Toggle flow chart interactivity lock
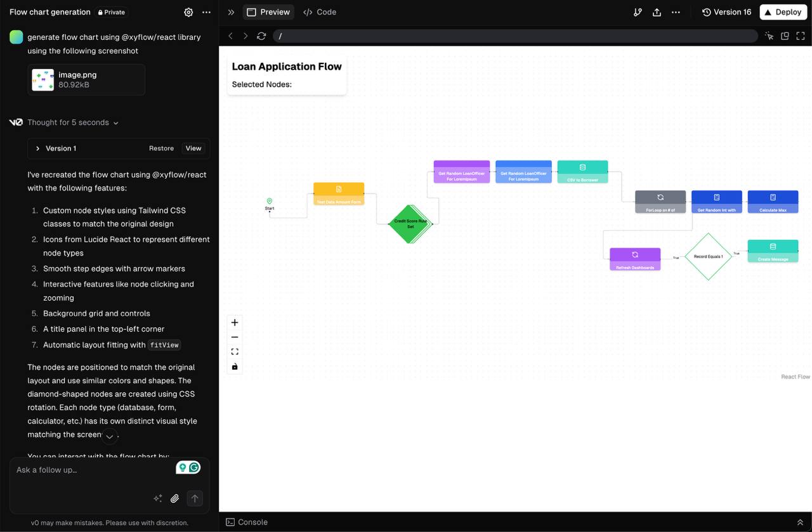Viewport: 812px width, 532px height. click(x=235, y=367)
